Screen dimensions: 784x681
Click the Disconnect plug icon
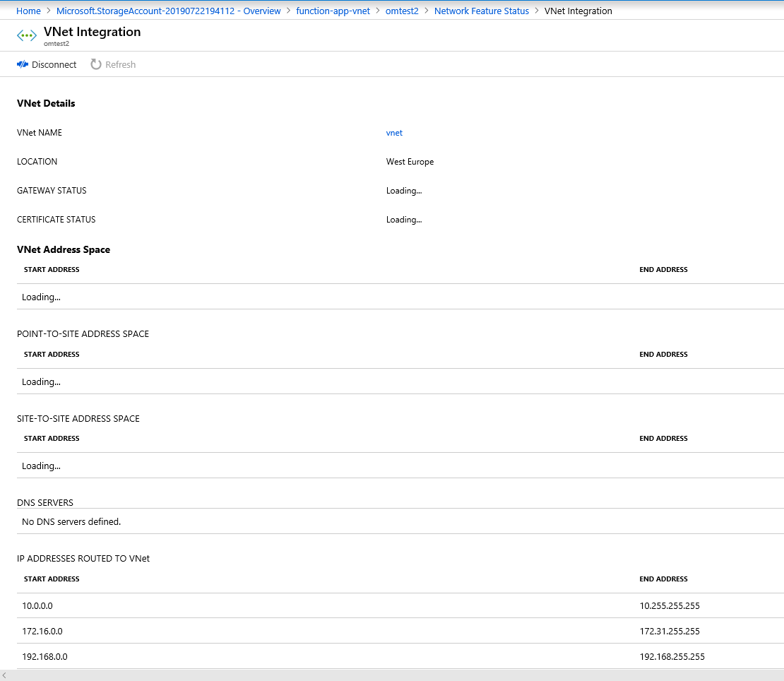click(20, 64)
